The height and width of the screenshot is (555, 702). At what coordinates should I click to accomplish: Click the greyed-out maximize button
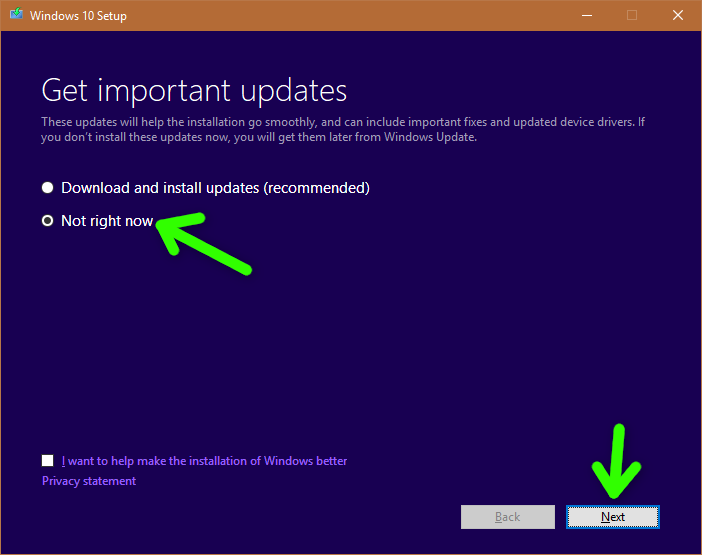(x=631, y=15)
